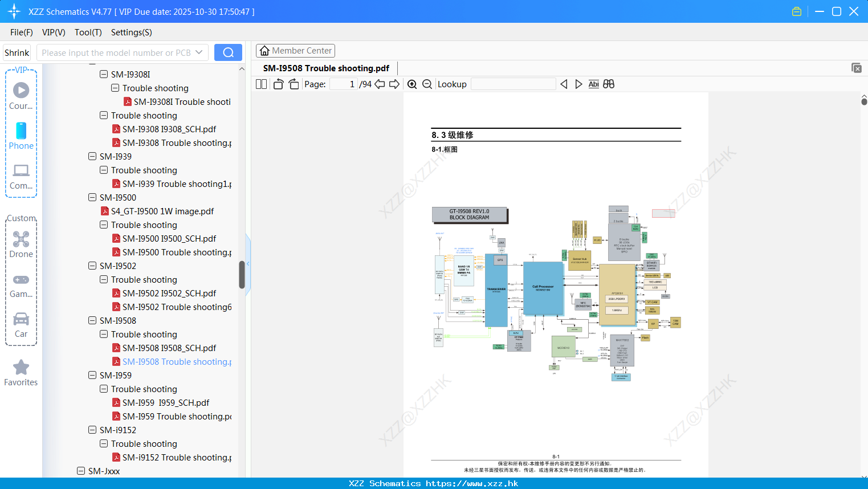
Task: Click the tree scroll up arrow
Action: coord(242,68)
